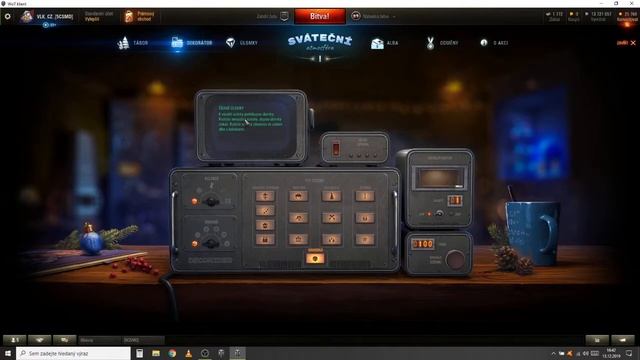Image resolution: width=640 pixels, height=360 pixels.
Task: Open VLC media player from the taskbar
Action: (x=189, y=353)
